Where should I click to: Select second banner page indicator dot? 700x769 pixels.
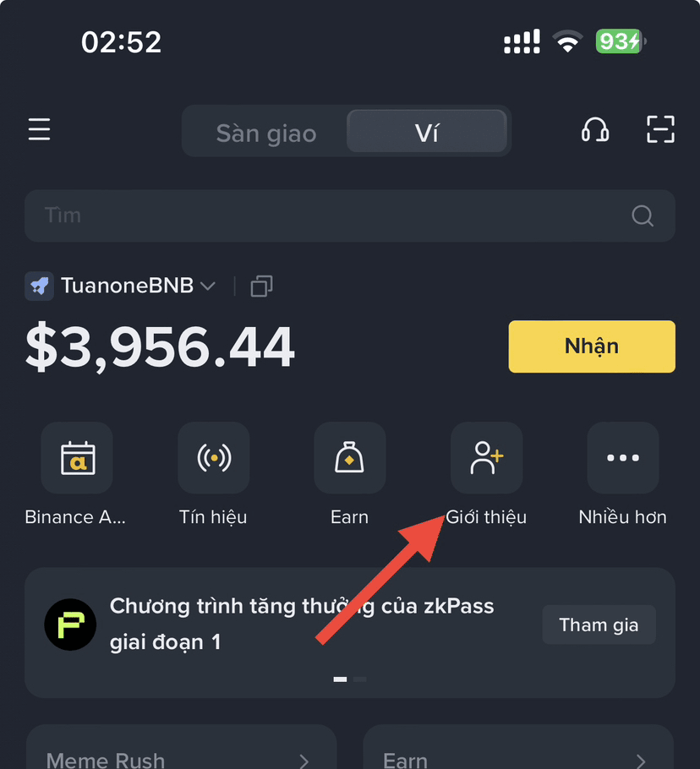pyautogui.click(x=359, y=679)
